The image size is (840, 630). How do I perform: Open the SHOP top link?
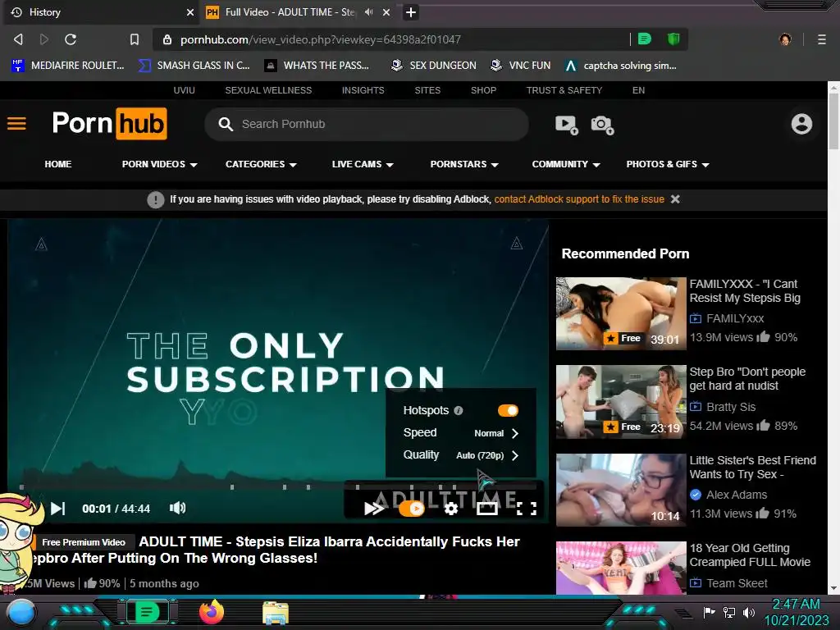[483, 90]
